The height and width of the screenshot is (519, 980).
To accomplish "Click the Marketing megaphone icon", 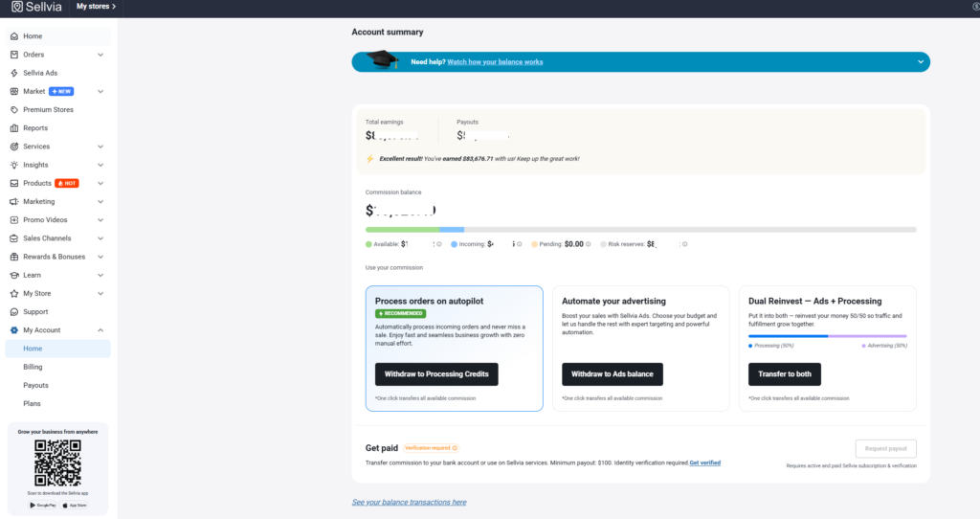I will tap(14, 201).
